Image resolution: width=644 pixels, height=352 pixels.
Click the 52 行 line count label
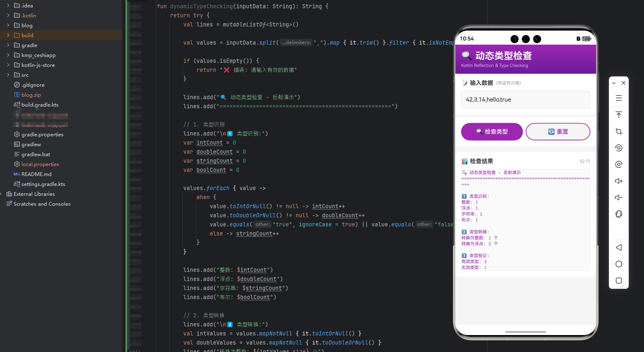click(585, 161)
